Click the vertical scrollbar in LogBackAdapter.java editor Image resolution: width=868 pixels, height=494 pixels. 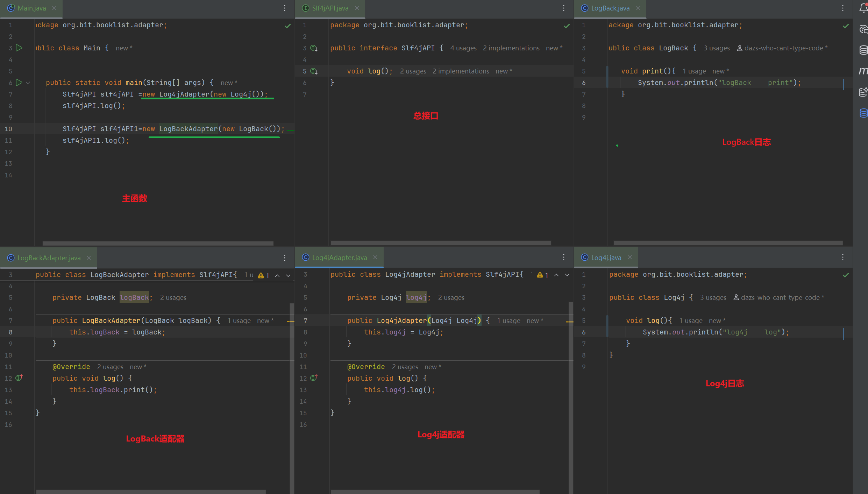292,398
